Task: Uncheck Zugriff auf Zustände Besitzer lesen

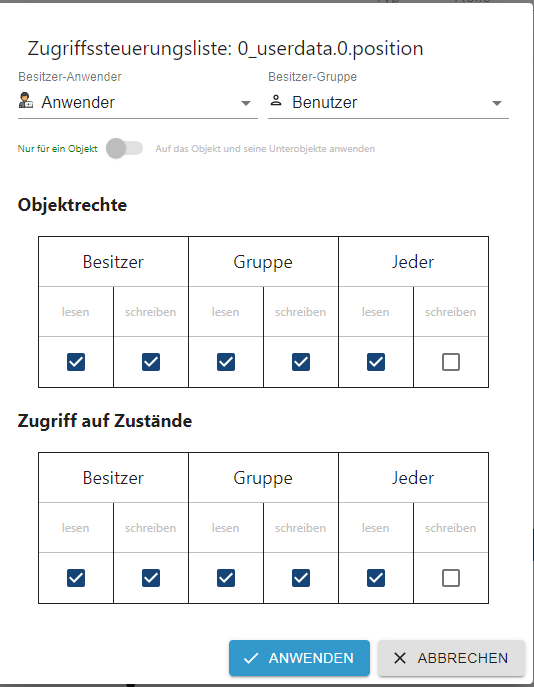Action: pyautogui.click(x=76, y=578)
